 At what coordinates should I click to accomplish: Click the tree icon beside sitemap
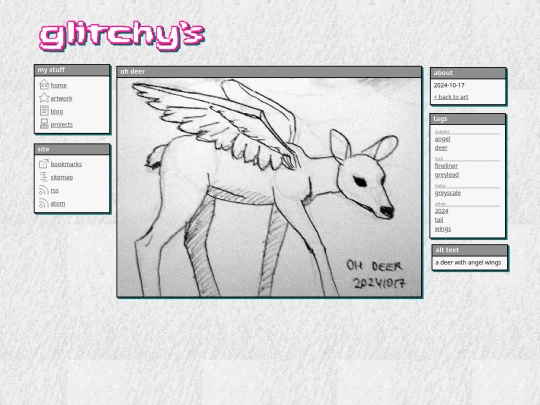pos(44,177)
